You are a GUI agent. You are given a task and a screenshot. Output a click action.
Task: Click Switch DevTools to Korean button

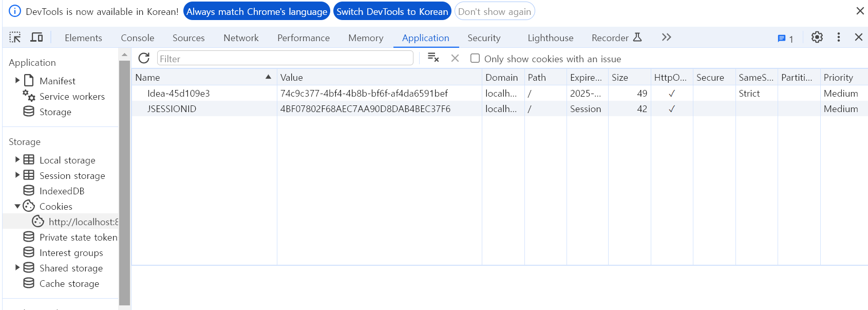point(392,11)
